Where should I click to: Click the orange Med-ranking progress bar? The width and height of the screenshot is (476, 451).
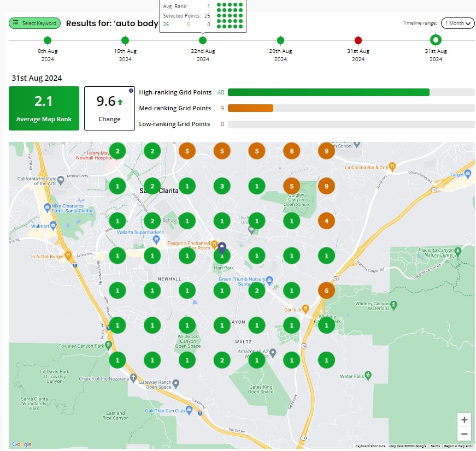[x=250, y=108]
